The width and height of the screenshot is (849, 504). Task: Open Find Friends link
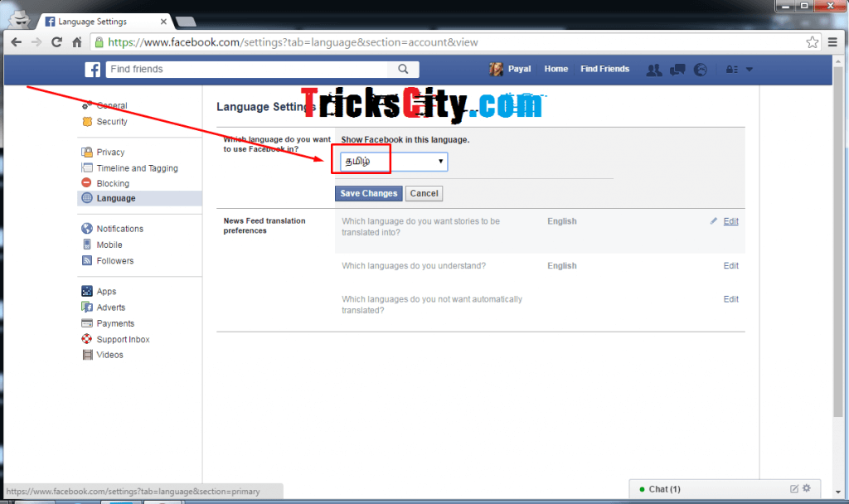(604, 69)
